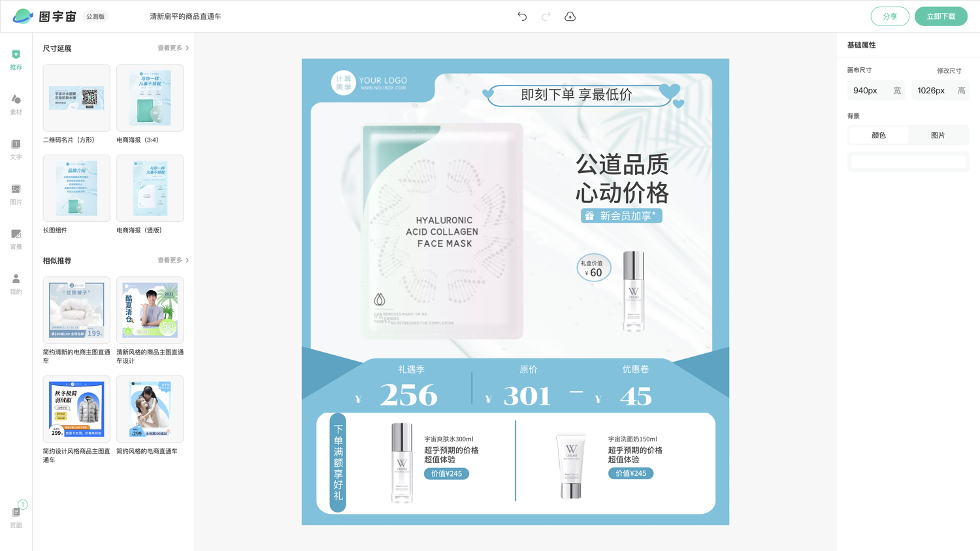Viewport: 980px width, 551px height.
Task: Select the 宇宙爽肤水300ml text
Action: [x=449, y=439]
